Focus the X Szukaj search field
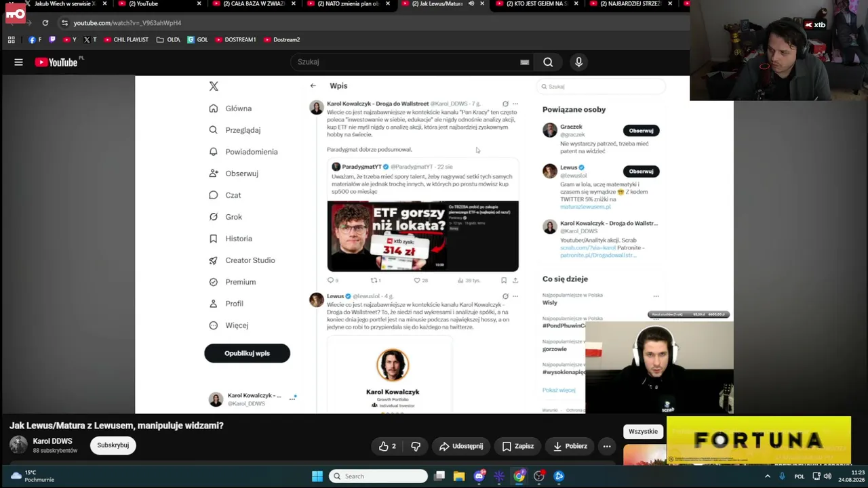 coord(601,87)
